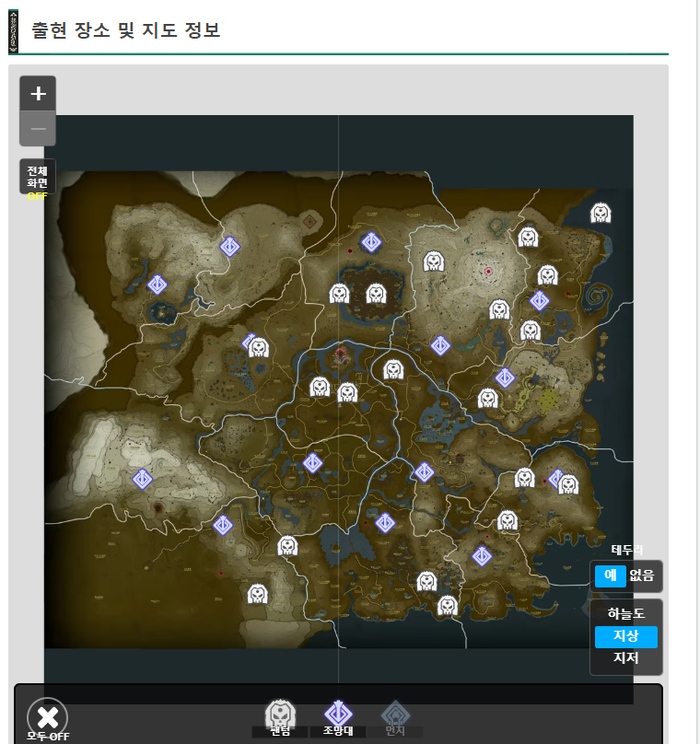Select the tower marker between the northeast skull markers
Screen dimensions: 700x744
(x=539, y=301)
